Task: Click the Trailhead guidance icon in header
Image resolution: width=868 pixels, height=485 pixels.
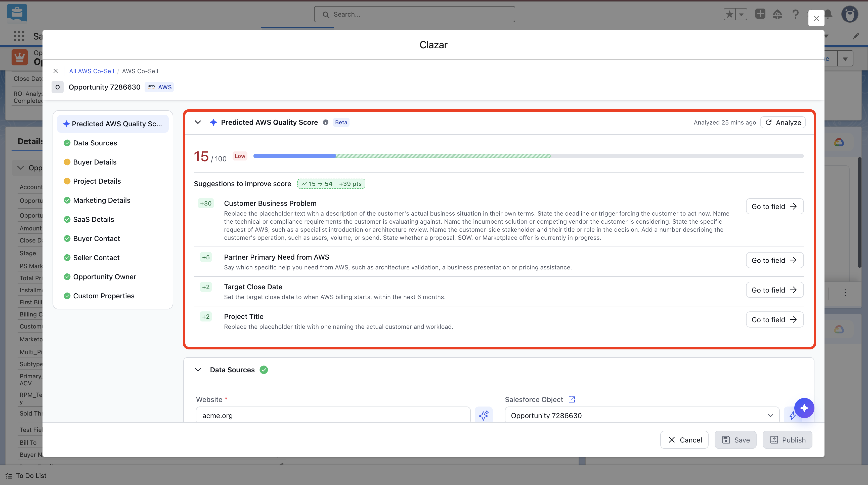Action: point(777,14)
